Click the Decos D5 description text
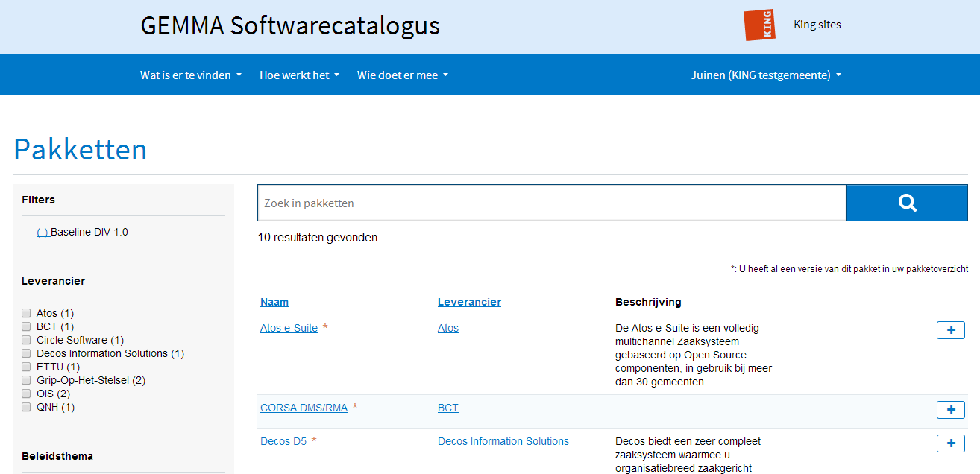Image resolution: width=980 pixels, height=474 pixels. click(x=688, y=455)
